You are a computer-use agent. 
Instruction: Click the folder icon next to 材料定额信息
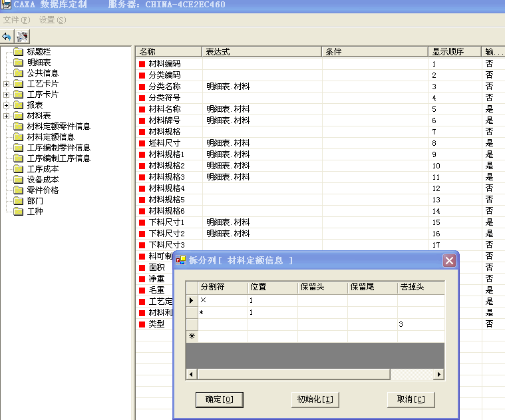point(18,137)
